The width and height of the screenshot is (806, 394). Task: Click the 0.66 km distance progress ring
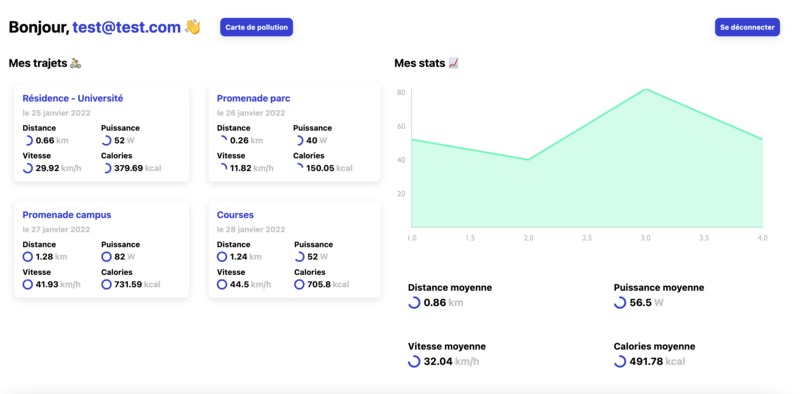[28, 140]
